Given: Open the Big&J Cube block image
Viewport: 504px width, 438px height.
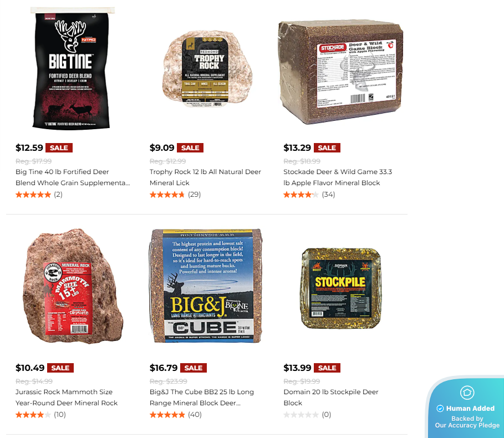Looking at the screenshot, I should coord(206,286).
